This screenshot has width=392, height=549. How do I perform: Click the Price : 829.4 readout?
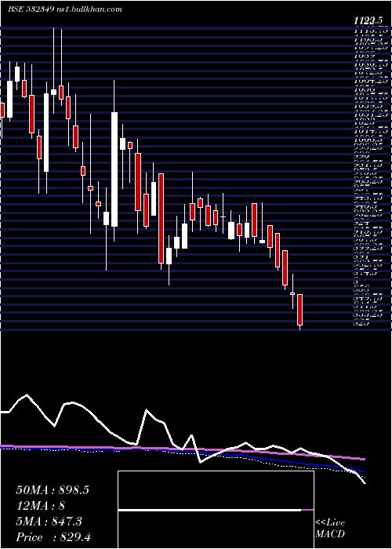tap(53, 537)
